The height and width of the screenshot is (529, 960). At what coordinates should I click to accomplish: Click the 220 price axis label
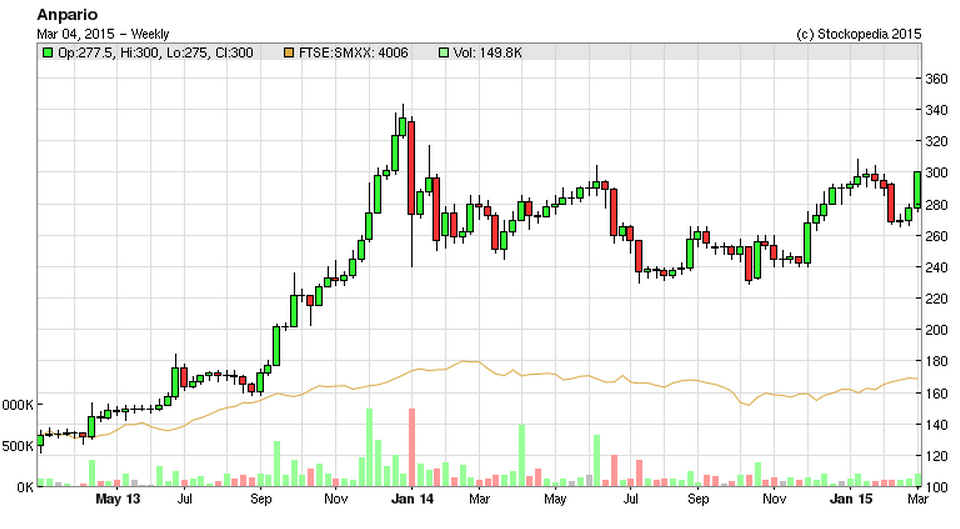(x=936, y=299)
